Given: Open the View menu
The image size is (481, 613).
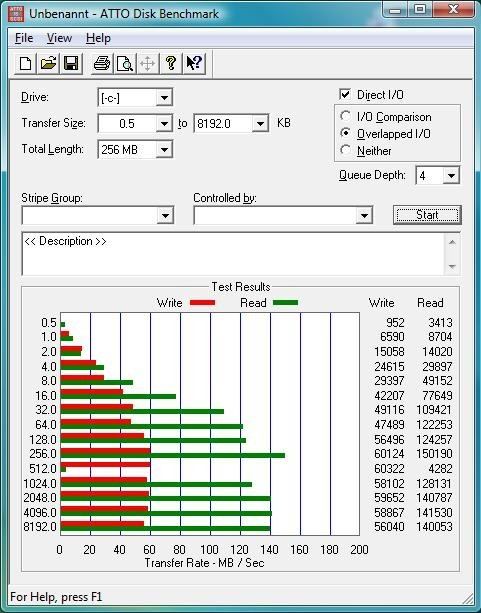Looking at the screenshot, I should coord(59,38).
